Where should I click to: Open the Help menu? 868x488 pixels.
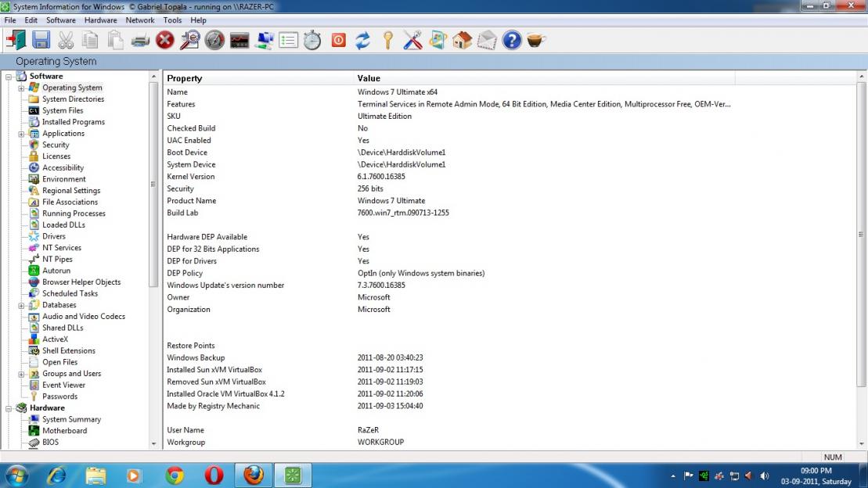[198, 20]
